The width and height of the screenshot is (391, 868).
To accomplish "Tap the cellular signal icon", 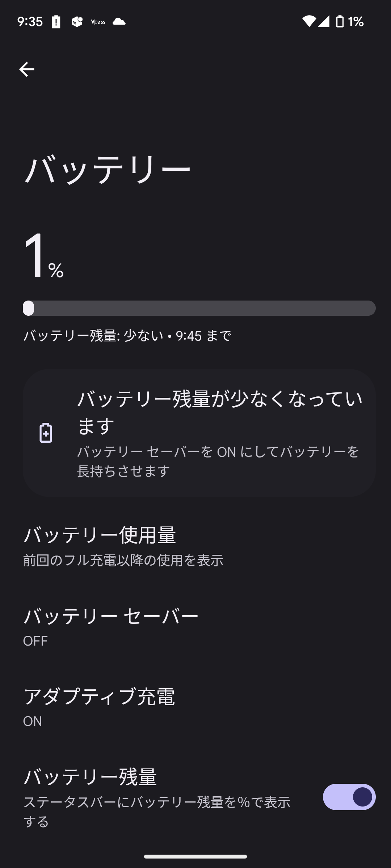I will 324,22.
